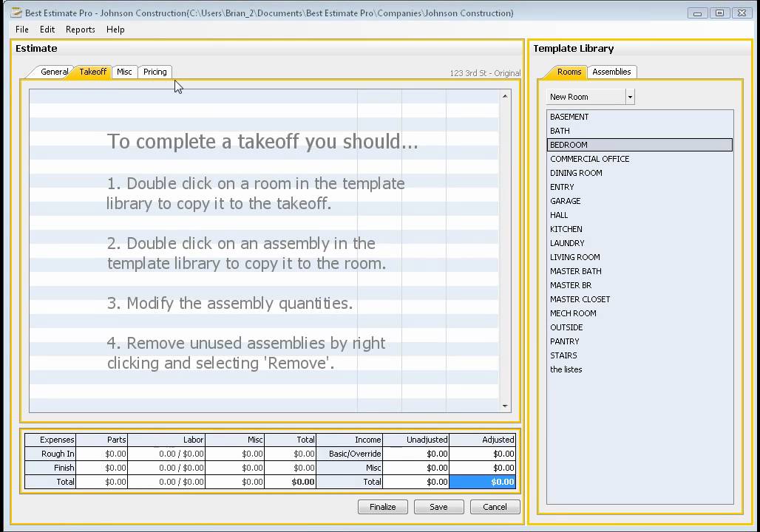Select MASTER BR room template
The image size is (760, 532).
tap(639, 285)
